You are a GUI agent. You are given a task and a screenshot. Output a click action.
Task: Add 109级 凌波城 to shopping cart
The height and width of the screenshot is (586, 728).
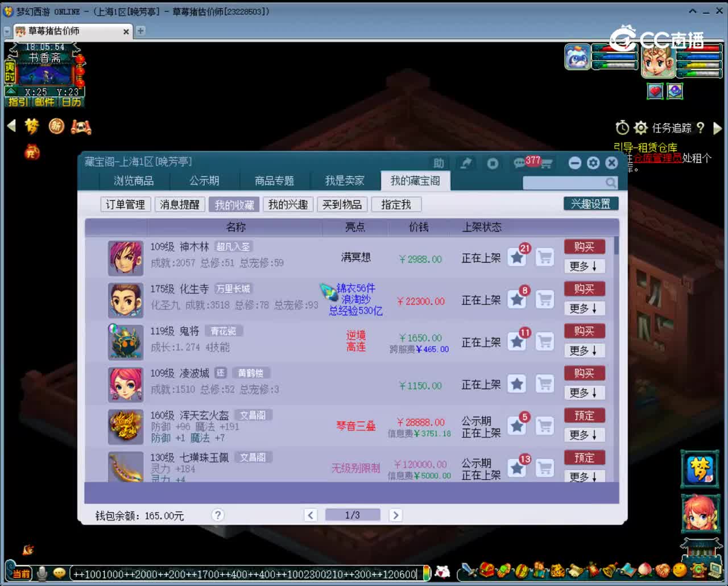[x=545, y=384]
